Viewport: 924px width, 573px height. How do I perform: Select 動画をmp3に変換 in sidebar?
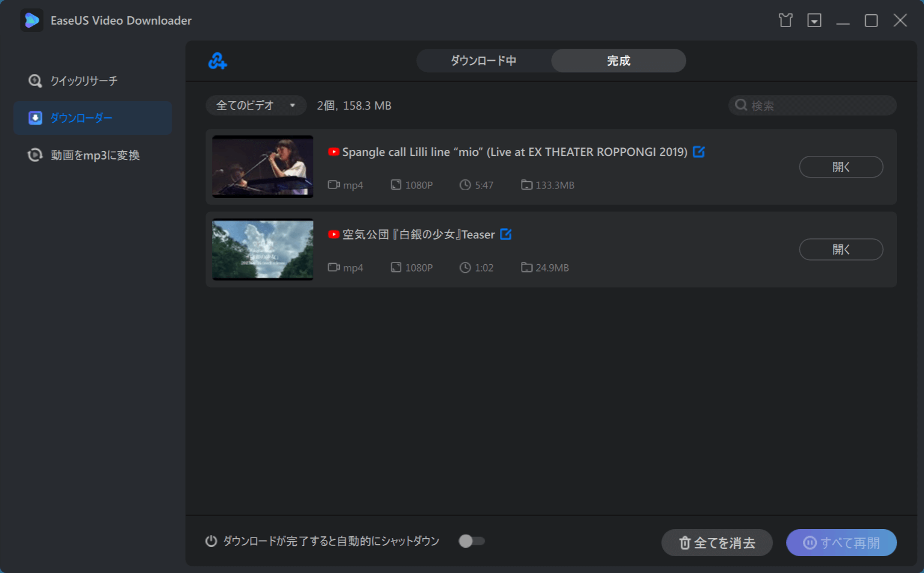(93, 155)
